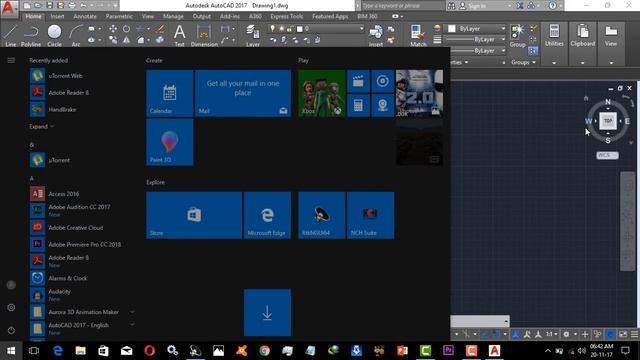
Task: Click the Group tool icon
Action: pyautogui.click(x=518, y=35)
